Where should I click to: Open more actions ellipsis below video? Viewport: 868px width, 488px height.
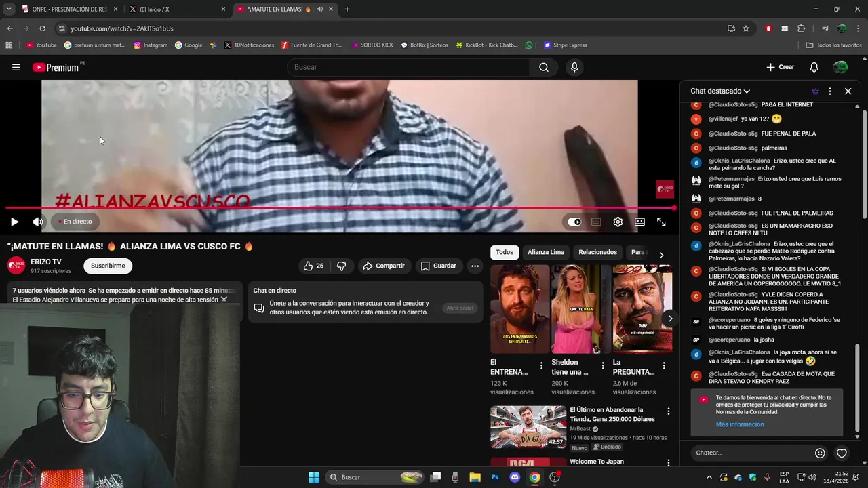475,266
